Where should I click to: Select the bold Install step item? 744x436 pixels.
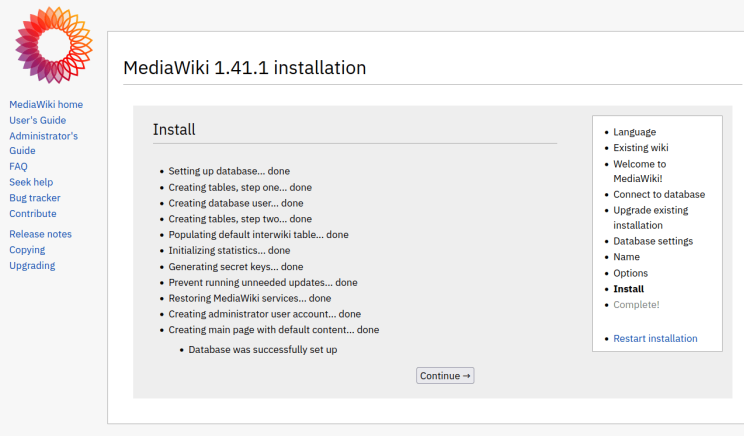click(x=628, y=289)
